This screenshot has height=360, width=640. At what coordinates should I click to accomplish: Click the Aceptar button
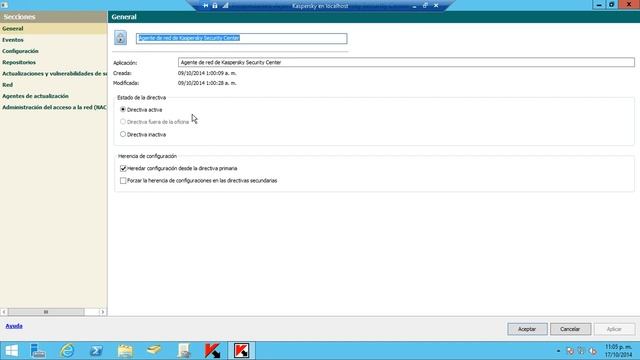click(x=527, y=329)
